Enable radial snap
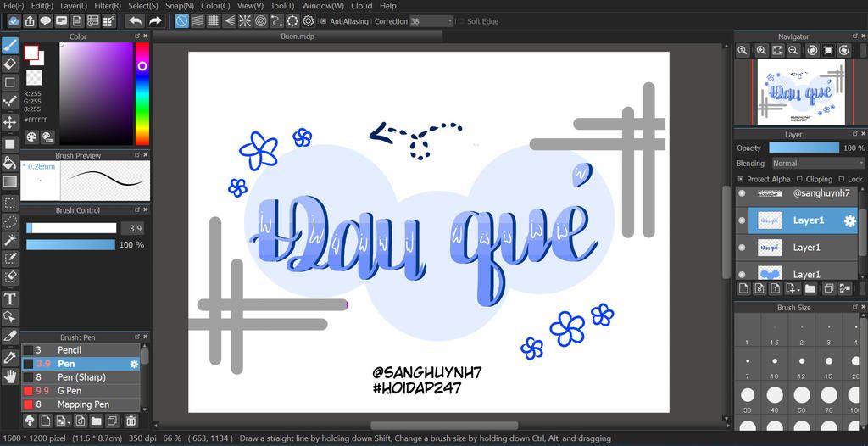The image size is (868, 446). coord(245,21)
